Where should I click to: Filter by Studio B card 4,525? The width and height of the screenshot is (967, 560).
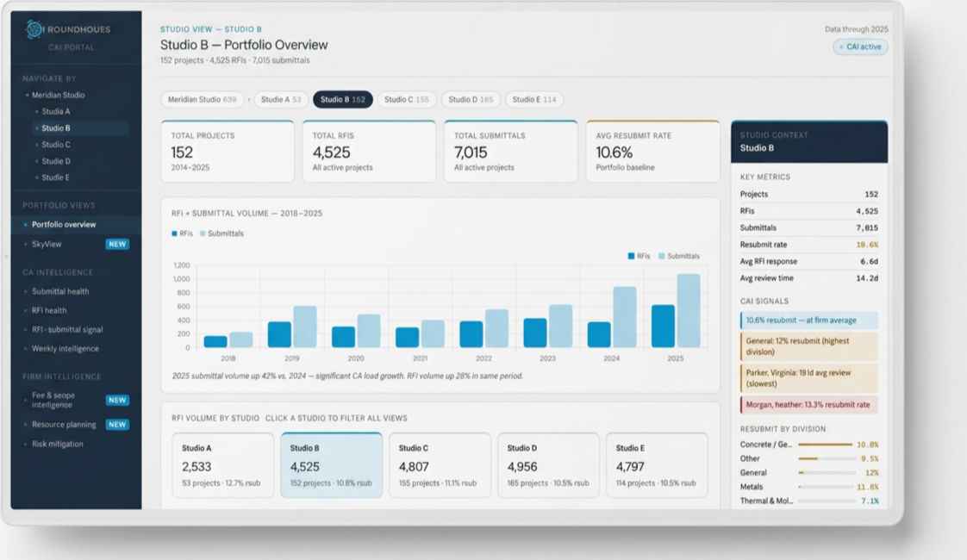tap(331, 465)
